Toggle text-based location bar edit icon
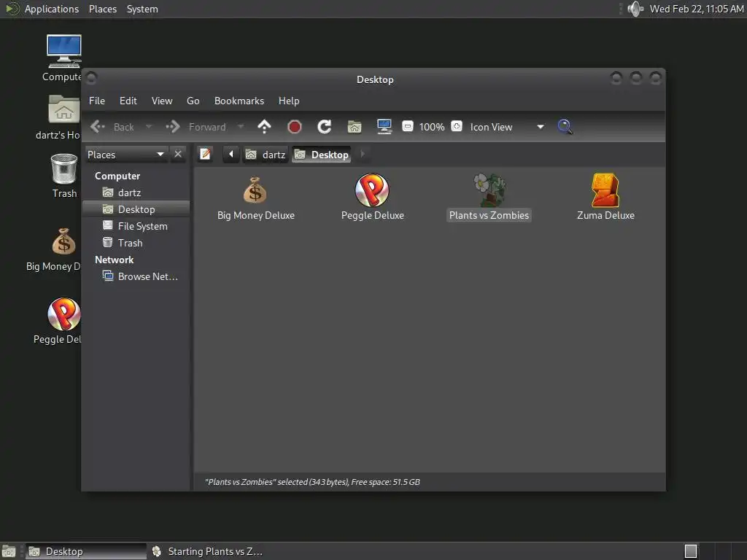 [205, 155]
